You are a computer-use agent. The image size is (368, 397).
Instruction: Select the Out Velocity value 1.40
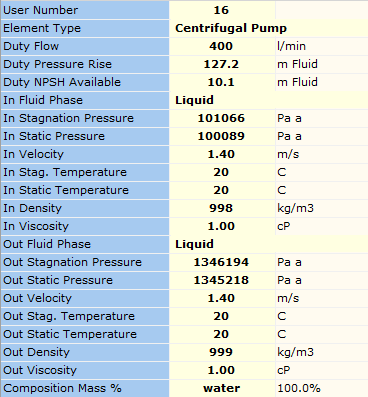click(221, 298)
